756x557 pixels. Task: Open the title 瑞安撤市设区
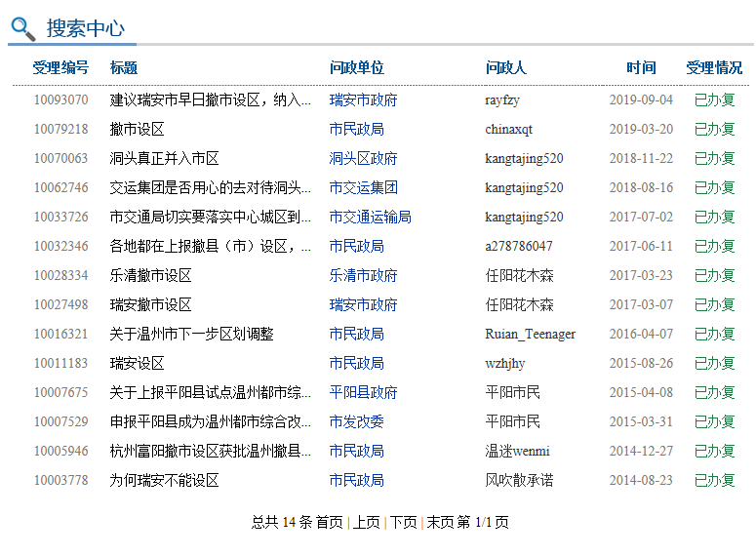pyautogui.click(x=151, y=304)
